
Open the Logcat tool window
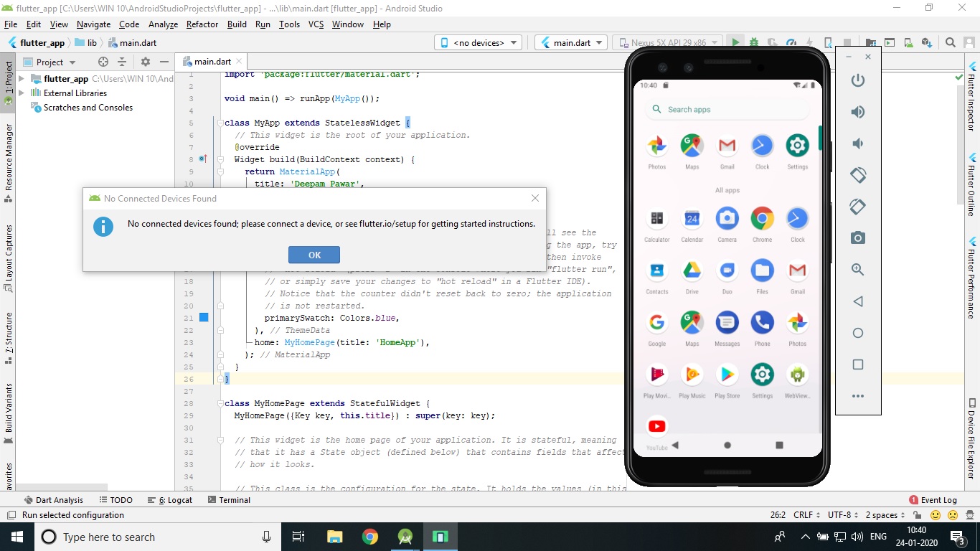tap(170, 500)
